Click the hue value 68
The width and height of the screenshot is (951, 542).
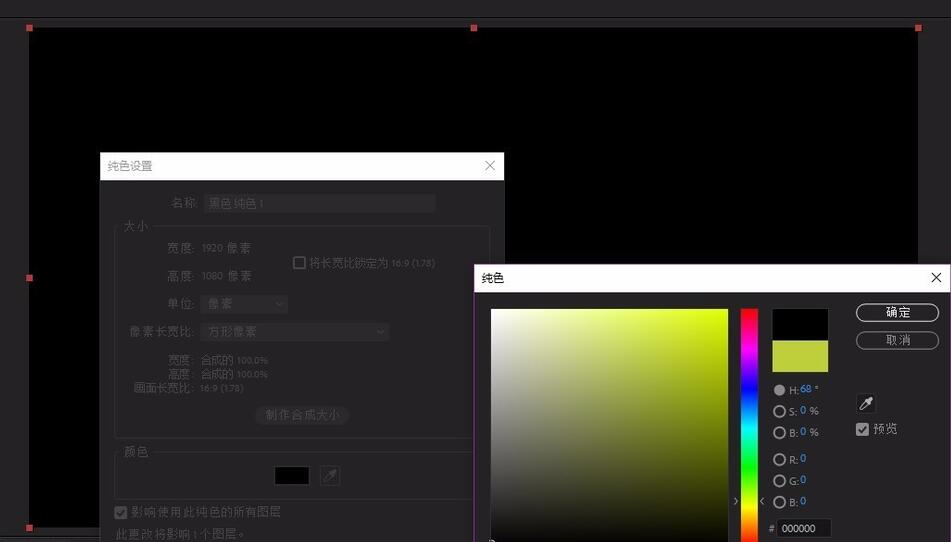point(805,389)
